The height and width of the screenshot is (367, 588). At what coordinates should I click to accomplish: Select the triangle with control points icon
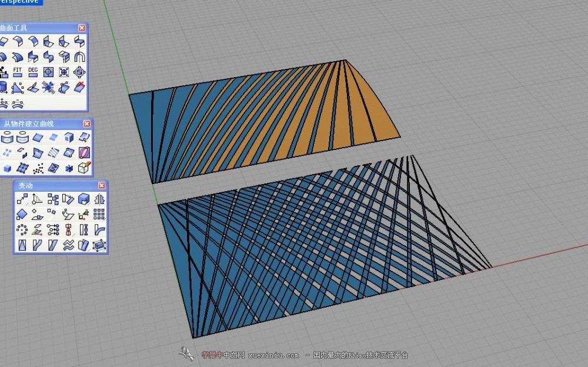(18, 87)
